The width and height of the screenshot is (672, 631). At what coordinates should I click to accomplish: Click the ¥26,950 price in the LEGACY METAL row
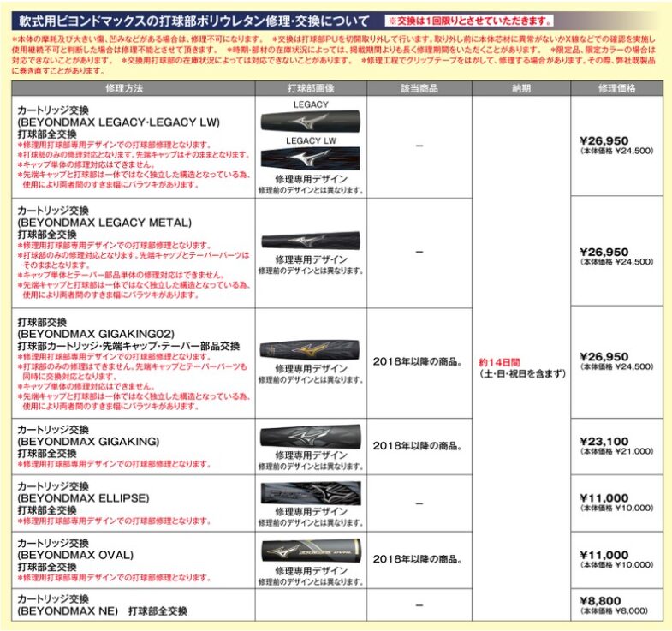[604, 252]
